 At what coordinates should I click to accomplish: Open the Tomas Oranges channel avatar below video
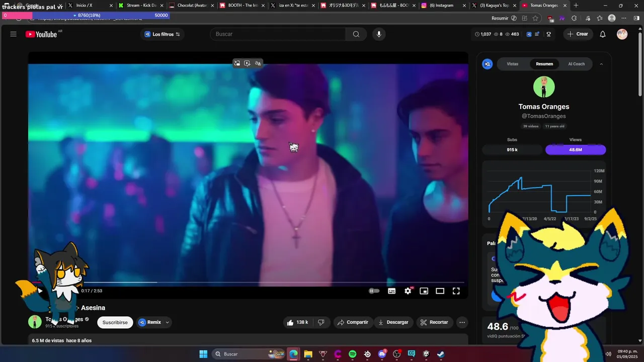click(x=35, y=322)
